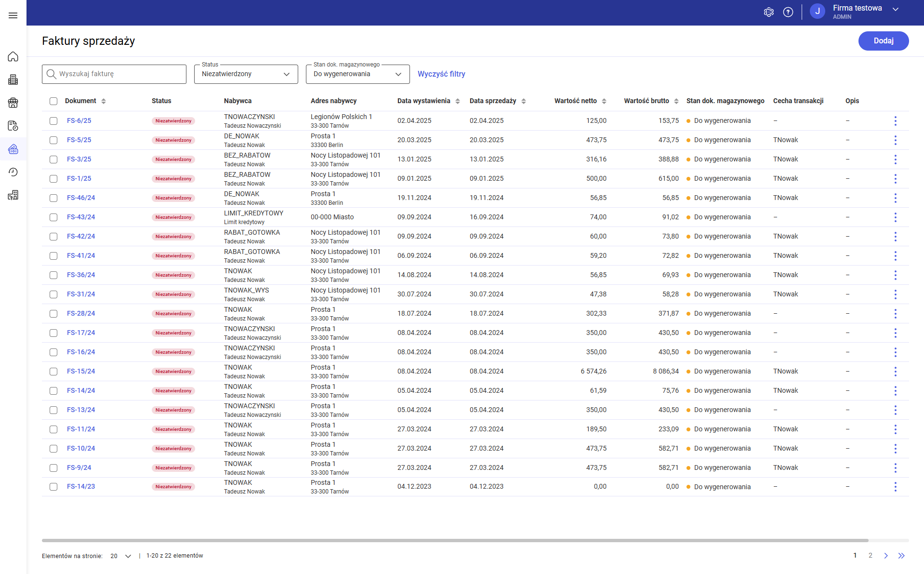Click the history clock icon in sidebar
Viewport: 924px width, 574px height.
(13, 172)
